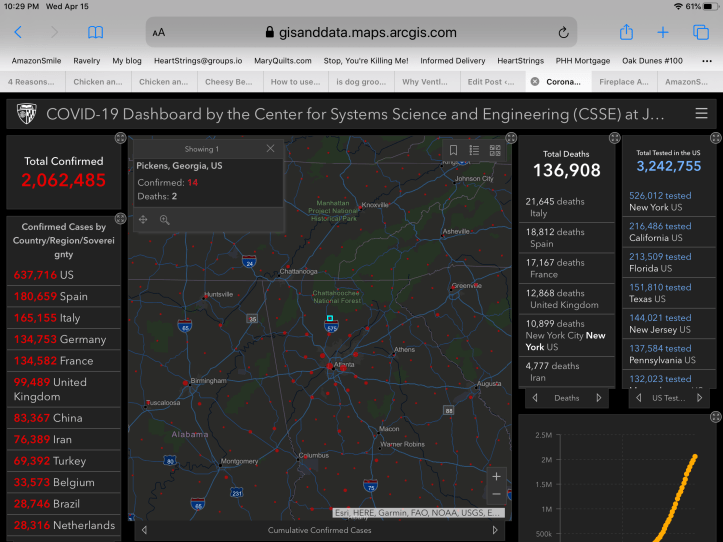
Task: Tap the Safari forward arrow
Action: point(54,32)
